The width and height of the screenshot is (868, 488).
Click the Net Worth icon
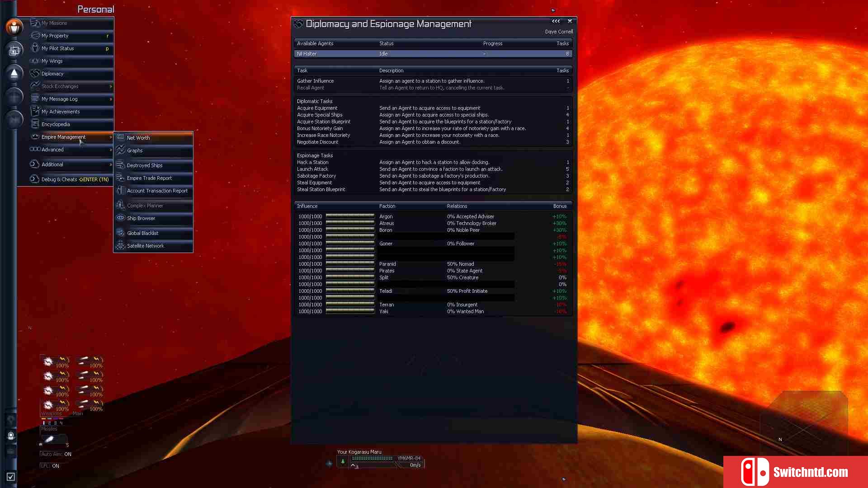tap(121, 137)
